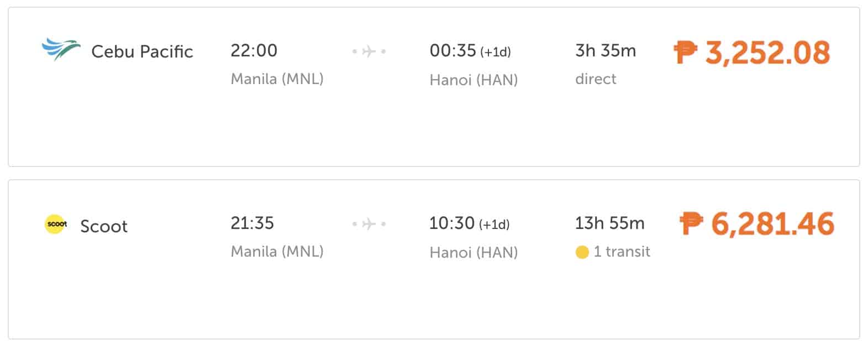Click the peso sign beside 6,281.46

[691, 224]
